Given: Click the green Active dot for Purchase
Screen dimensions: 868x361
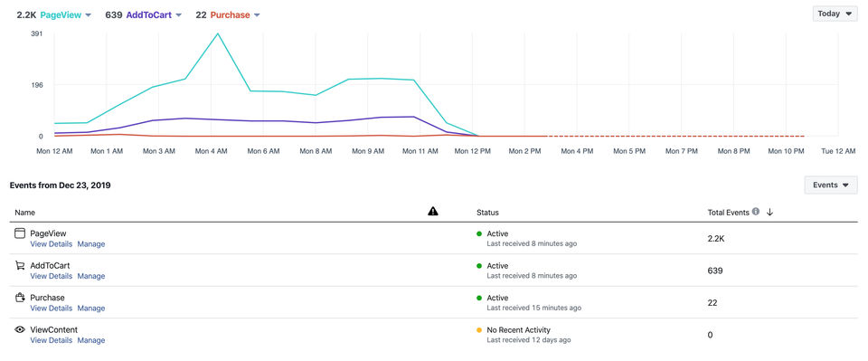Looking at the screenshot, I should (x=479, y=298).
